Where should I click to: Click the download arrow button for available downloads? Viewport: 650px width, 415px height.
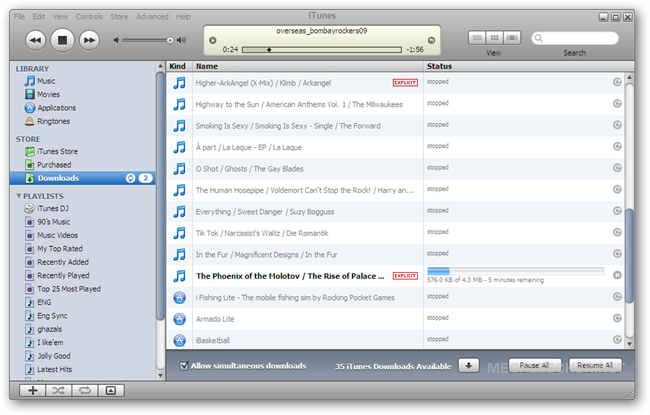tap(469, 366)
